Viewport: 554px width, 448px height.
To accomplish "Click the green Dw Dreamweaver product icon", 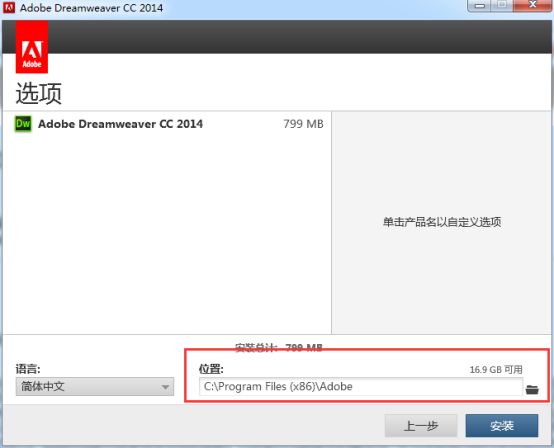I will pyautogui.click(x=23, y=124).
